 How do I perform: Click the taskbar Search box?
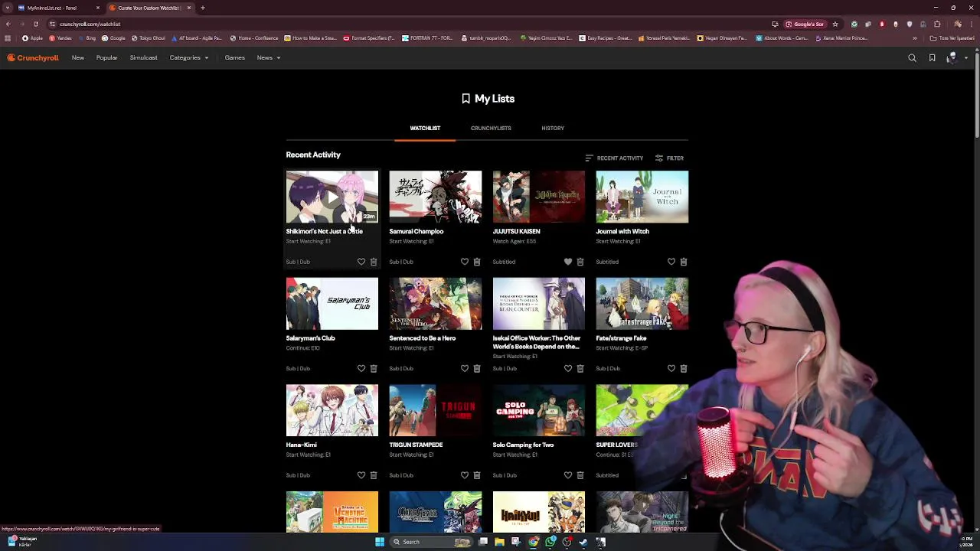click(433, 542)
